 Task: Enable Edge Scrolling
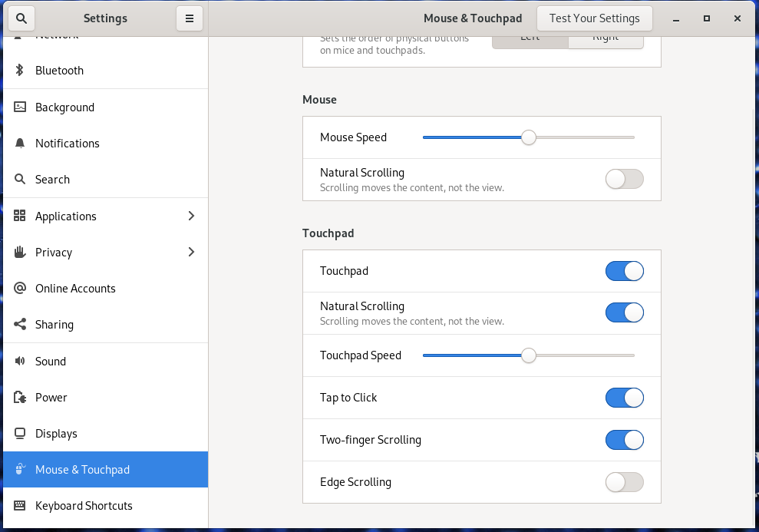click(x=624, y=482)
